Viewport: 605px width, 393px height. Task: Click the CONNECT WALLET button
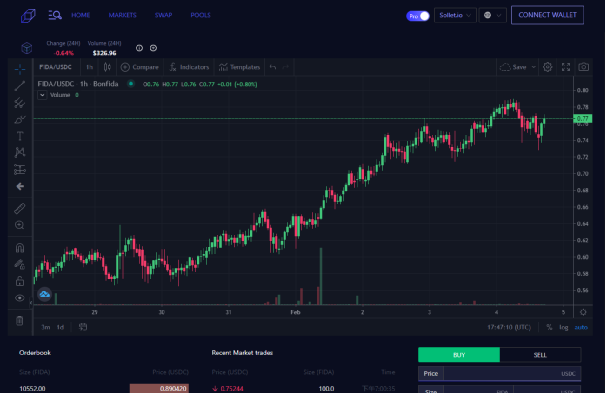(547, 15)
